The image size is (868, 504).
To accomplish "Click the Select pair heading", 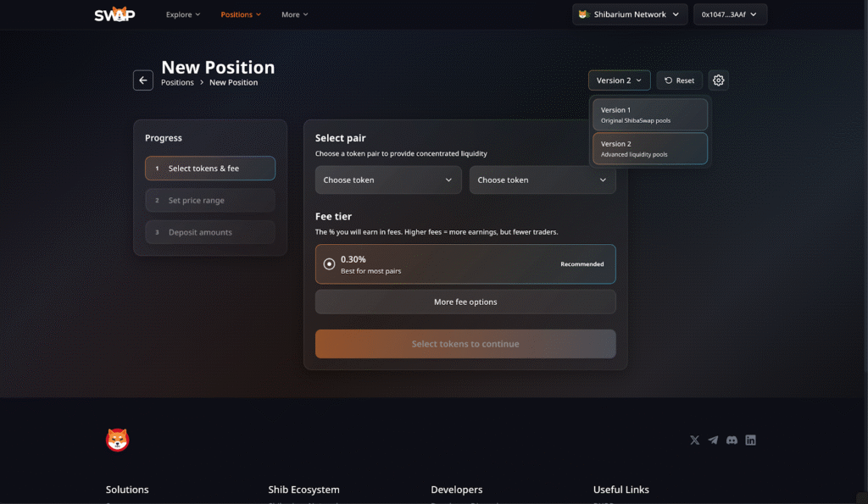I will coord(341,138).
